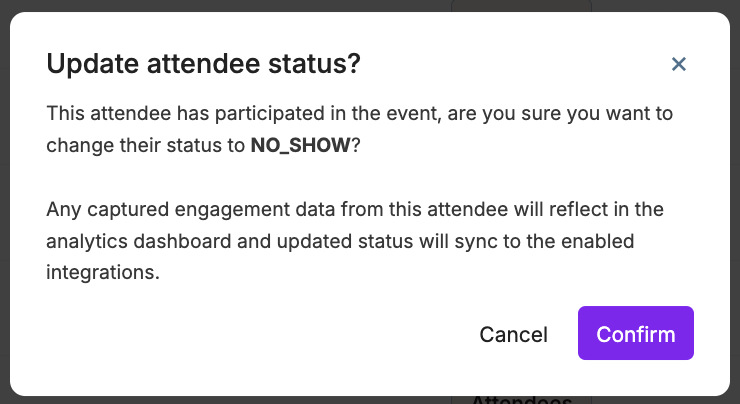Click the "Update attendee status?" dialog title

pyautogui.click(x=203, y=65)
